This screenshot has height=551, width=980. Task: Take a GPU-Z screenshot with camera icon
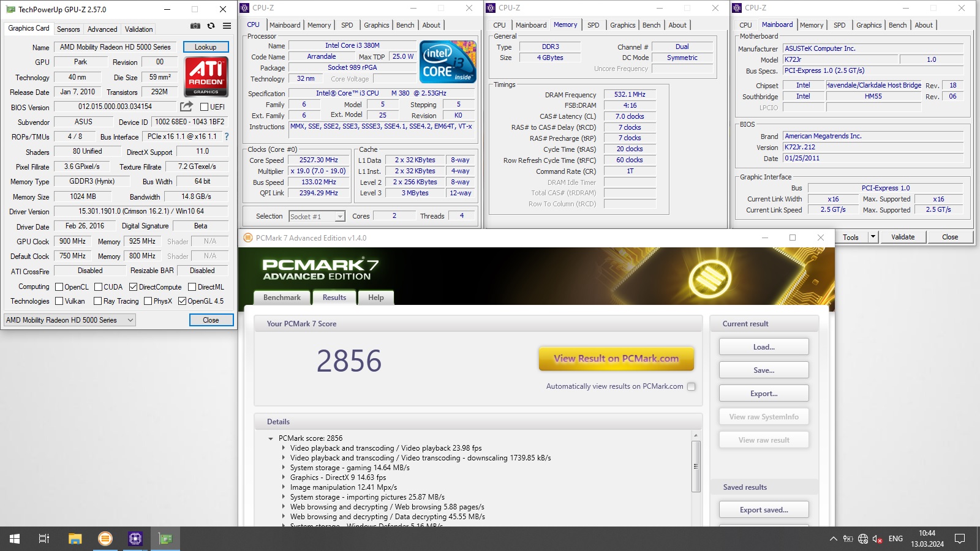[195, 26]
